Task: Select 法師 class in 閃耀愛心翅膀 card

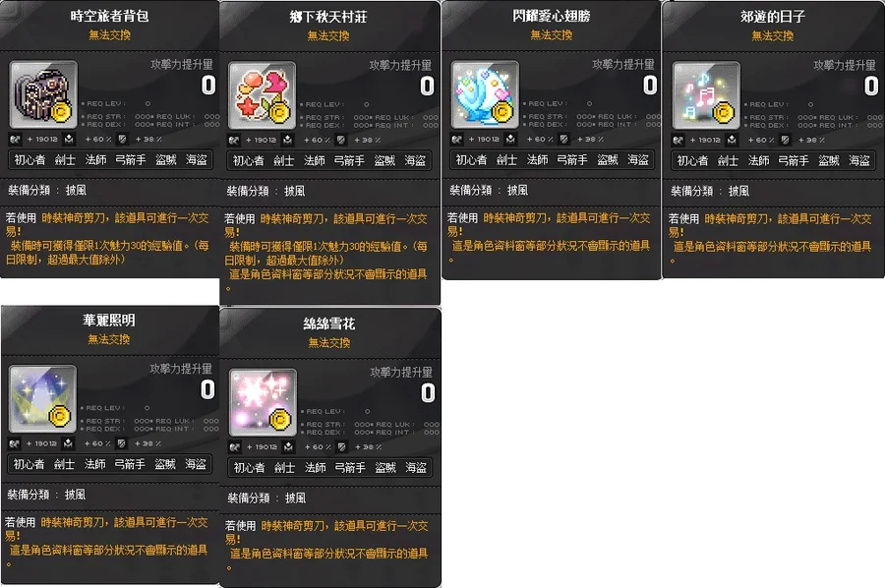Action: (x=537, y=160)
